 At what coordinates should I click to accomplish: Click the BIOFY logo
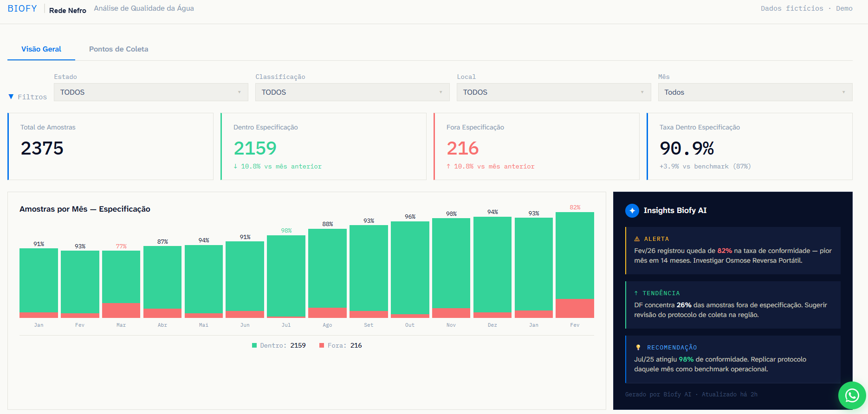click(22, 9)
